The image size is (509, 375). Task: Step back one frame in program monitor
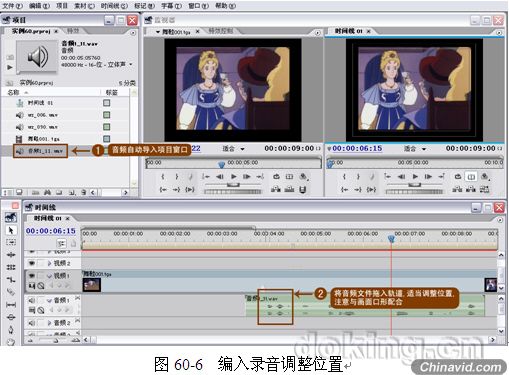pyautogui.click(x=401, y=176)
